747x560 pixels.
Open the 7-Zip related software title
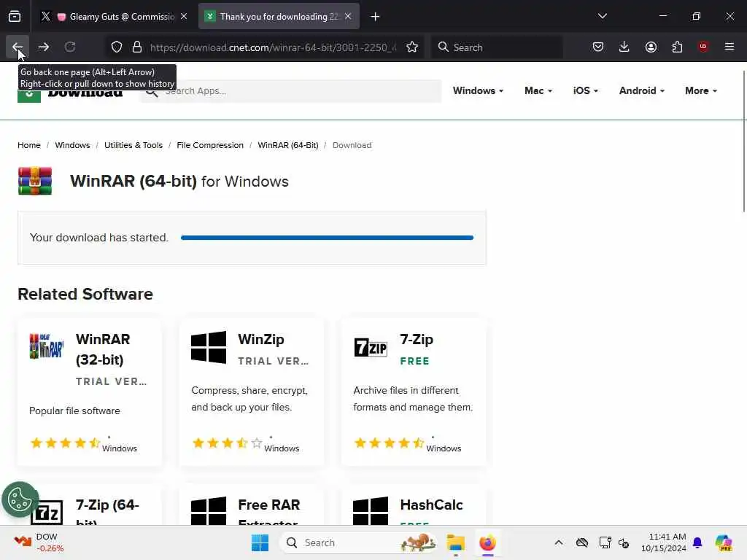417,340
